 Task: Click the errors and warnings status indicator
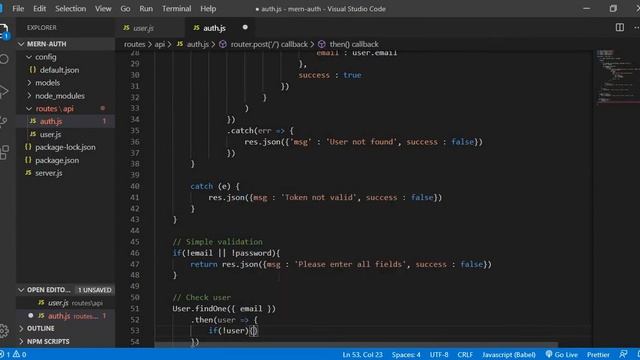[x=13, y=354]
